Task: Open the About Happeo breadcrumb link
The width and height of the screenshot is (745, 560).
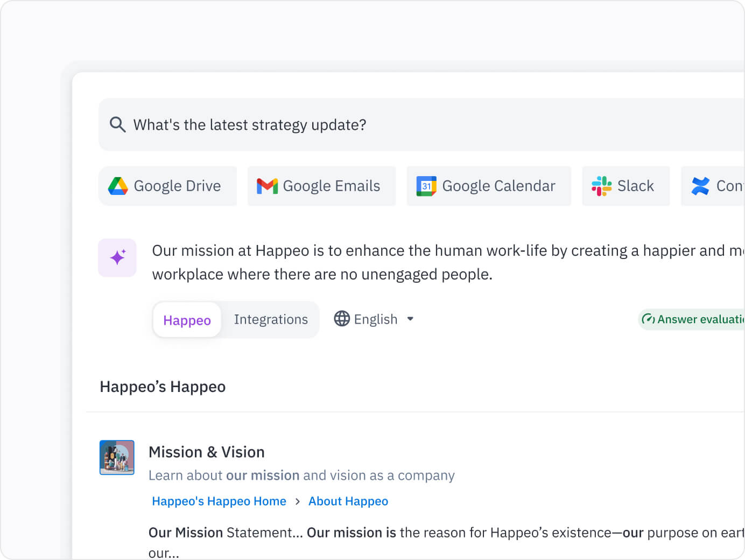Action: pos(348,501)
